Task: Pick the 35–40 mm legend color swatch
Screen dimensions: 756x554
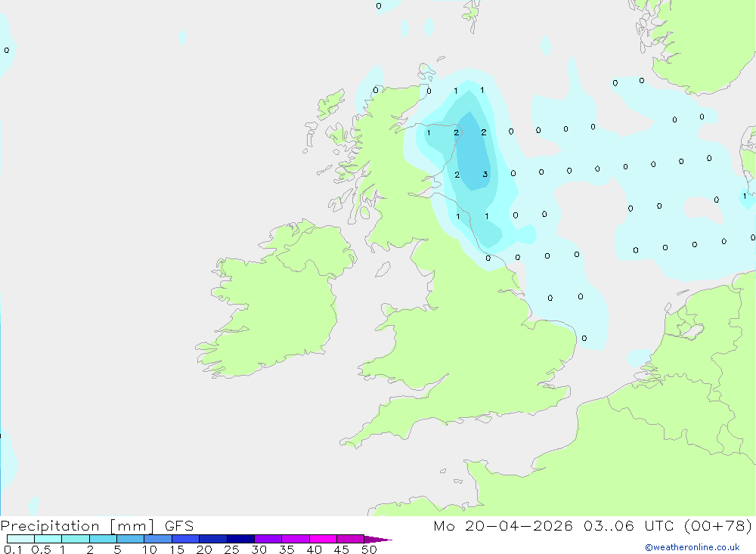Action: pyautogui.click(x=296, y=539)
